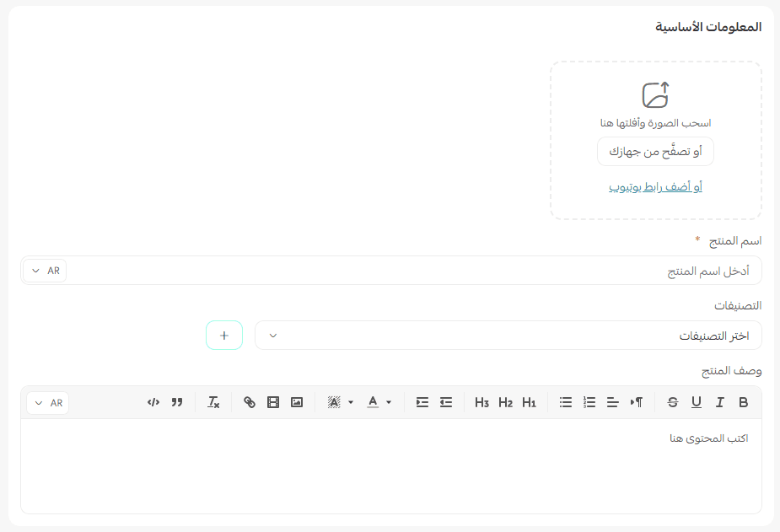Screen dimensions: 780x532
Task: Insert a bulleted list
Action: point(566,403)
